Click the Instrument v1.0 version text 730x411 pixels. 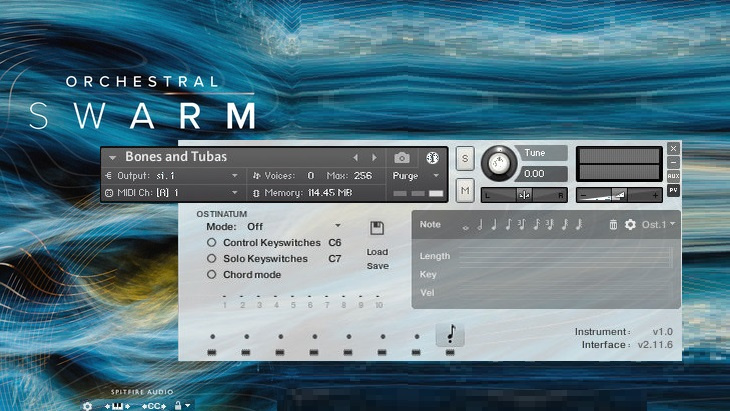624,332
